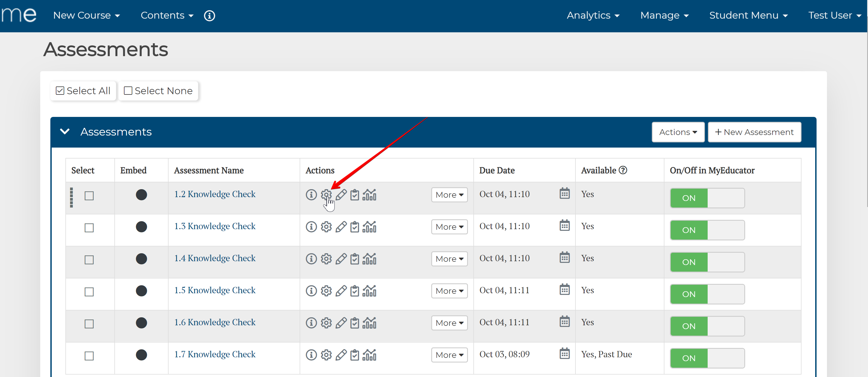The height and width of the screenshot is (377, 868).
Task: Click the course info icon in top navbar
Action: [209, 16]
